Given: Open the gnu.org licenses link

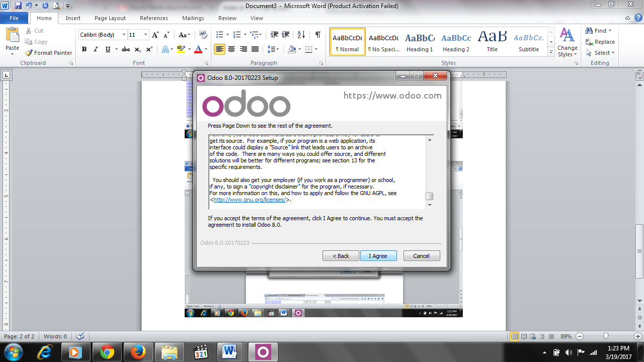Looking at the screenshot, I should point(250,200).
